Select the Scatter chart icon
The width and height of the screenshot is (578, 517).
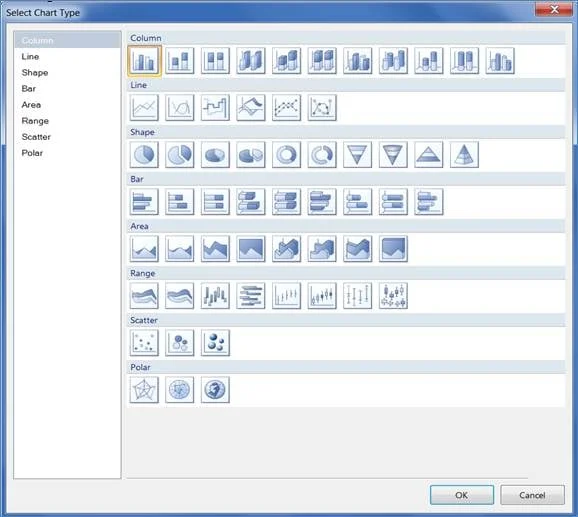pos(144,343)
